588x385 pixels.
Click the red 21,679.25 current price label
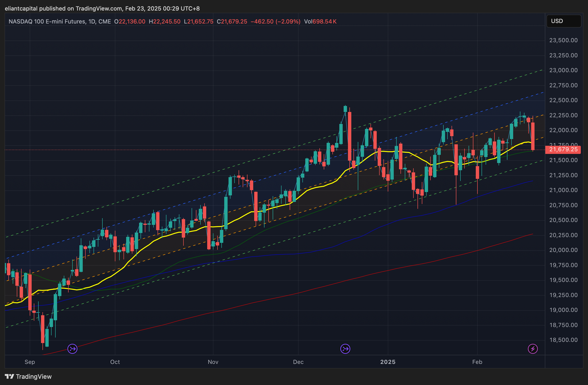(563, 149)
